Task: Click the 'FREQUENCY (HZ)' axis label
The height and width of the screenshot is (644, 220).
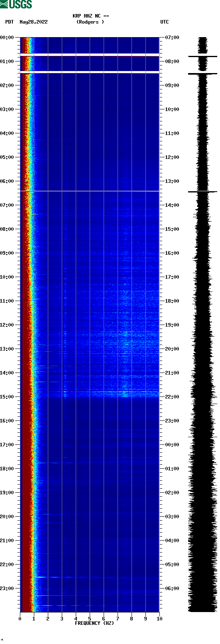Action: pos(94,623)
